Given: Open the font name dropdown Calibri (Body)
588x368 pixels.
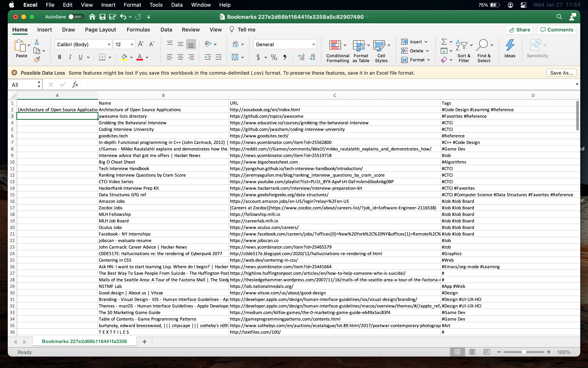Looking at the screenshot, I should click(109, 44).
